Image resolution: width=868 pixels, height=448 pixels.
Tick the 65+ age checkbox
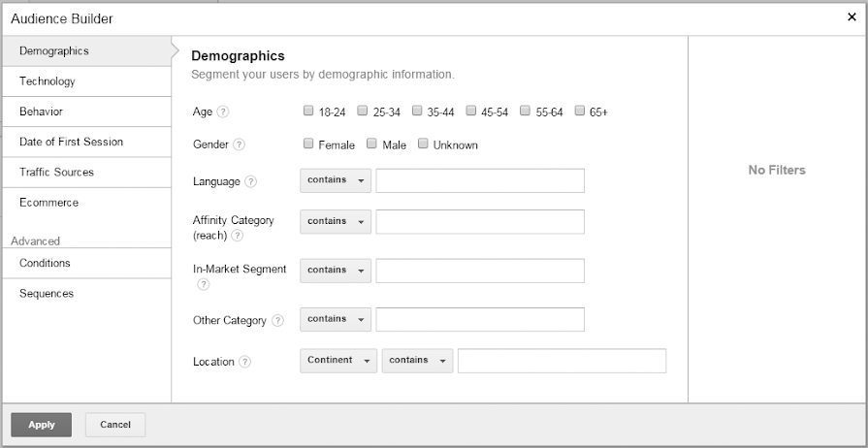(x=580, y=112)
